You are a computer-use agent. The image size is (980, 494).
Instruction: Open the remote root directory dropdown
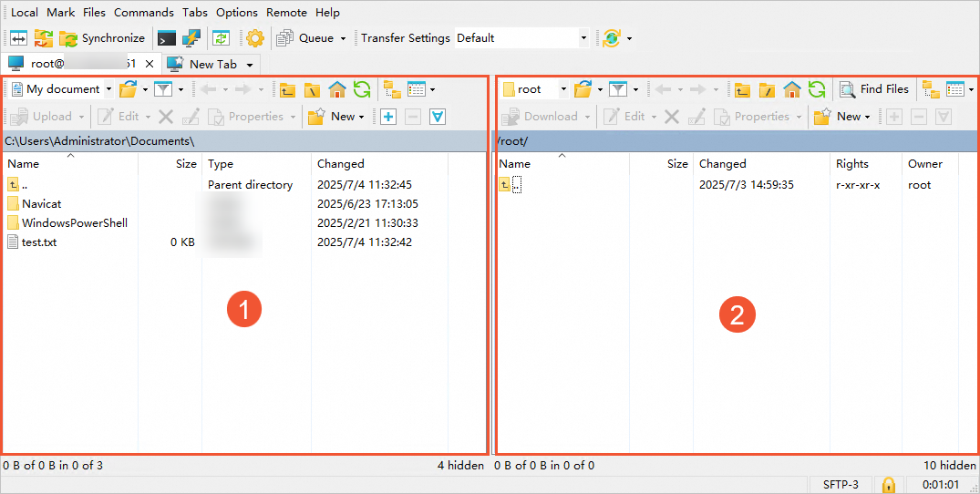pyautogui.click(x=563, y=89)
